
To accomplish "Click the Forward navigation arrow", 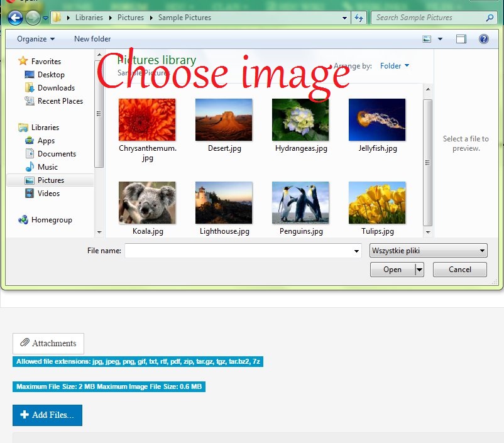I will coord(33,18).
